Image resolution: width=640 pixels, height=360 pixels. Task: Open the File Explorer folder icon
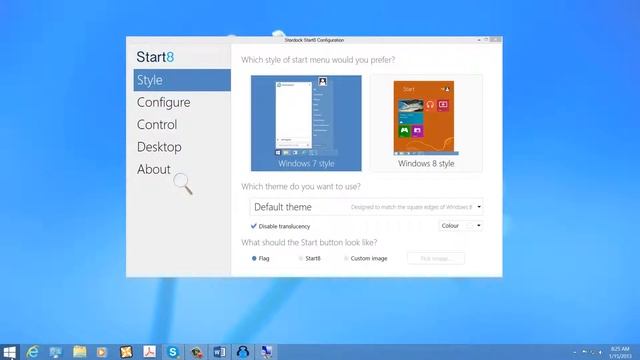(80, 352)
